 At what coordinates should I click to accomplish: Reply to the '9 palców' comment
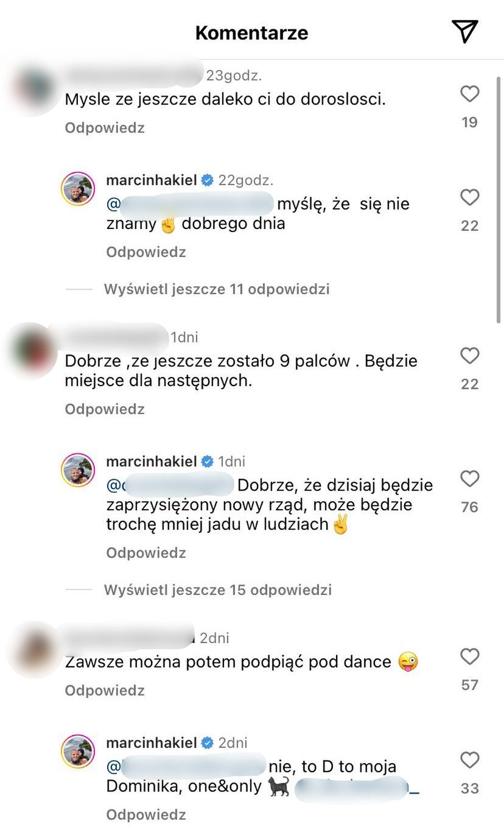click(x=105, y=409)
